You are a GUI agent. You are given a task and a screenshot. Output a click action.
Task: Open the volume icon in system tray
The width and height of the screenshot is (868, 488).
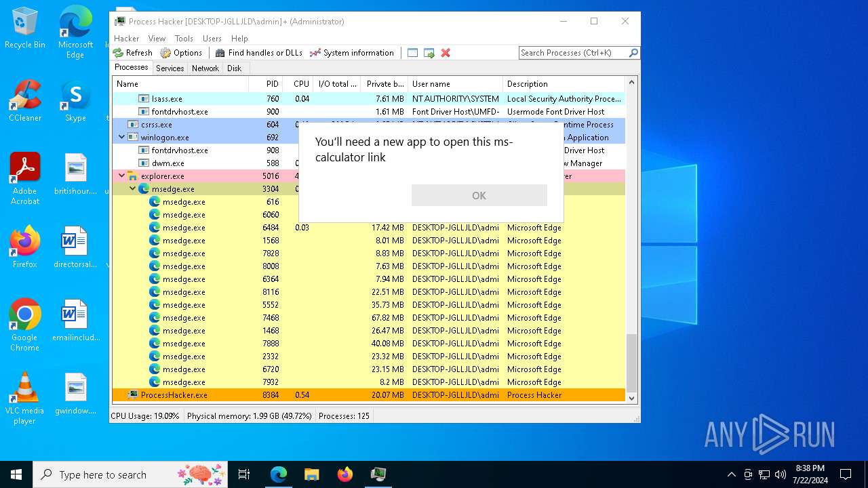pos(781,474)
